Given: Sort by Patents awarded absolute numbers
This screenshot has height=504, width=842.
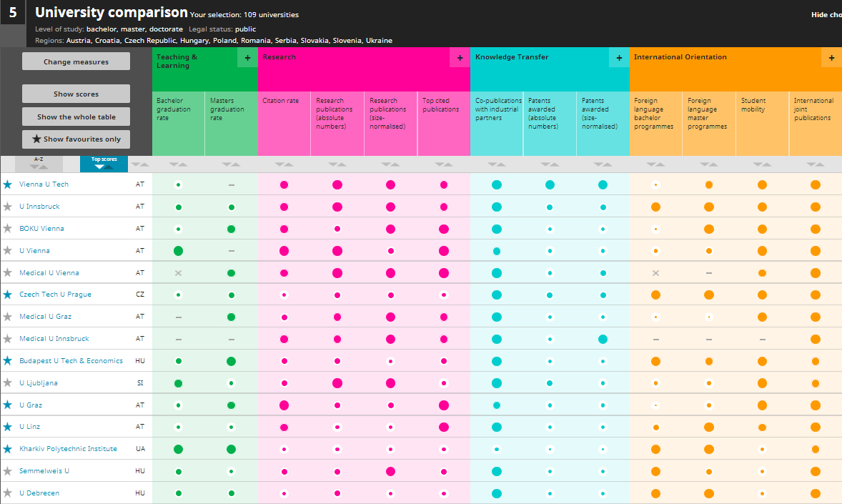Looking at the screenshot, I should 550,164.
